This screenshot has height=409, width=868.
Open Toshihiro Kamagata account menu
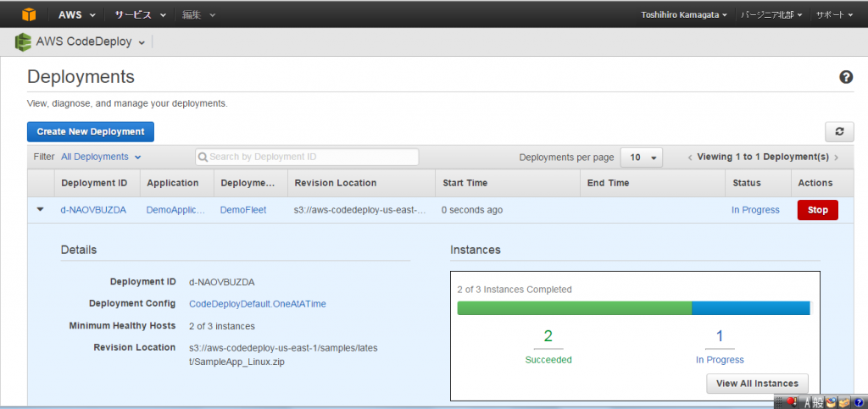[684, 15]
